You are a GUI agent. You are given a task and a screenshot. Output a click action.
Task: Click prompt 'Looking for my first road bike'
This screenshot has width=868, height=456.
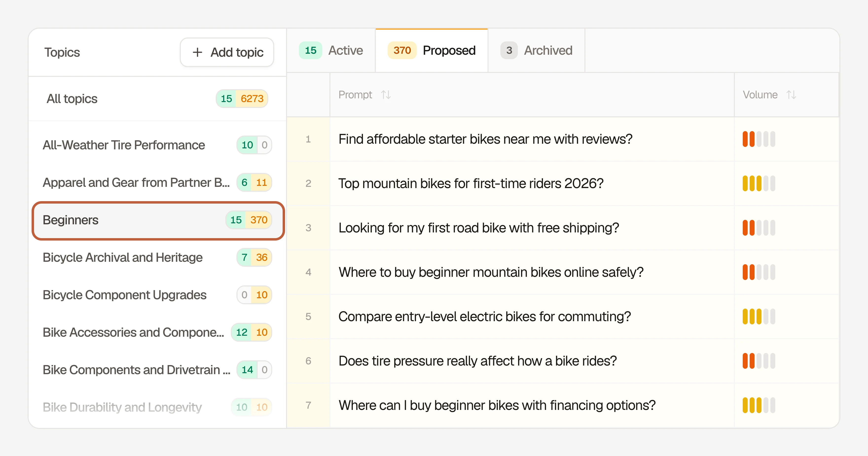(478, 228)
